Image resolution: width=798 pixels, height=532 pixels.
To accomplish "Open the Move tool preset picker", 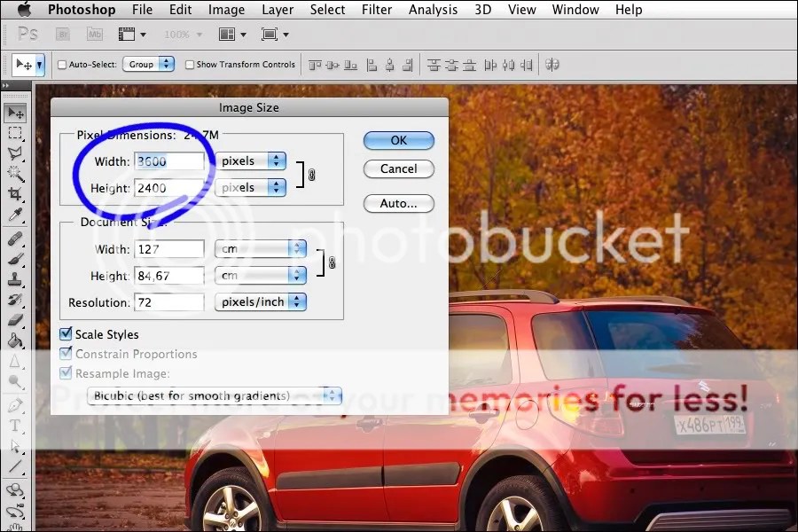I will pos(39,65).
